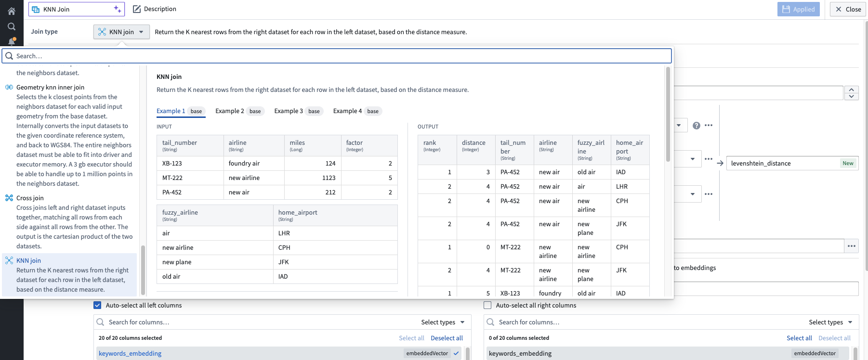Click the join type list scrollbar
The width and height of the screenshot is (868, 360).
tap(143, 270)
